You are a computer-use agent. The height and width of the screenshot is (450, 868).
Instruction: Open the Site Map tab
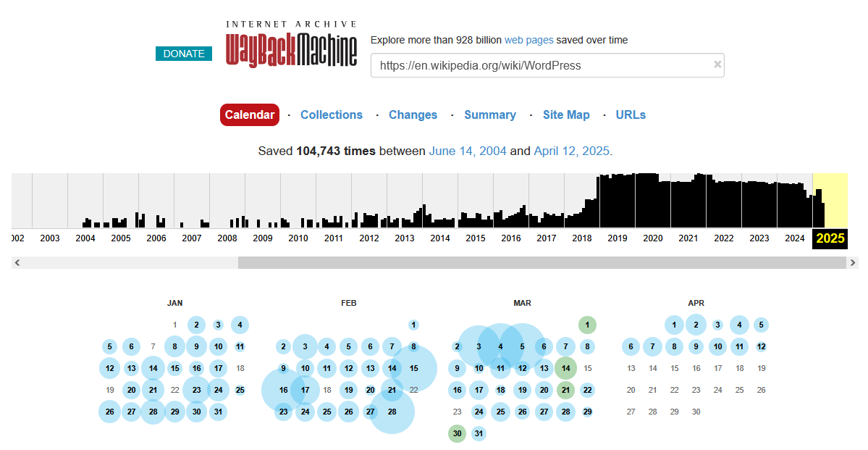pos(566,114)
